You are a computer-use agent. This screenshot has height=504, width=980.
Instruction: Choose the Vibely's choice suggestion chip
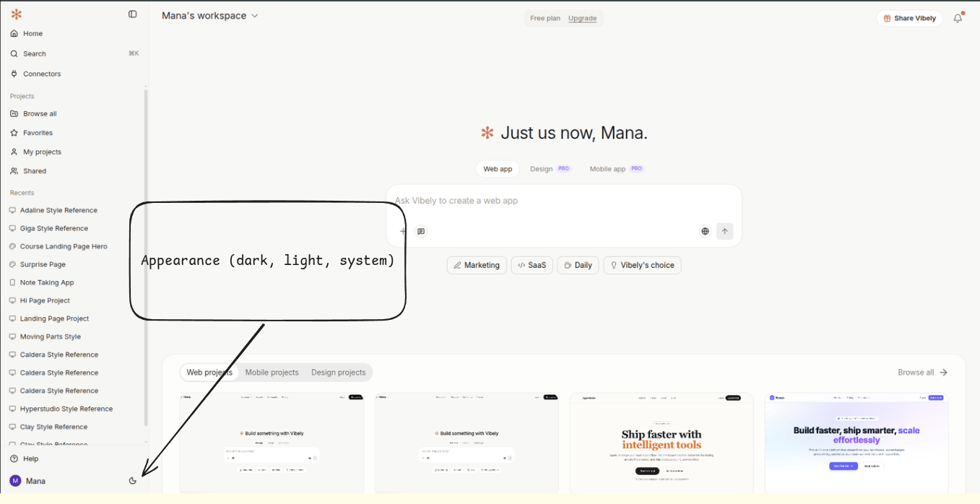[642, 266]
